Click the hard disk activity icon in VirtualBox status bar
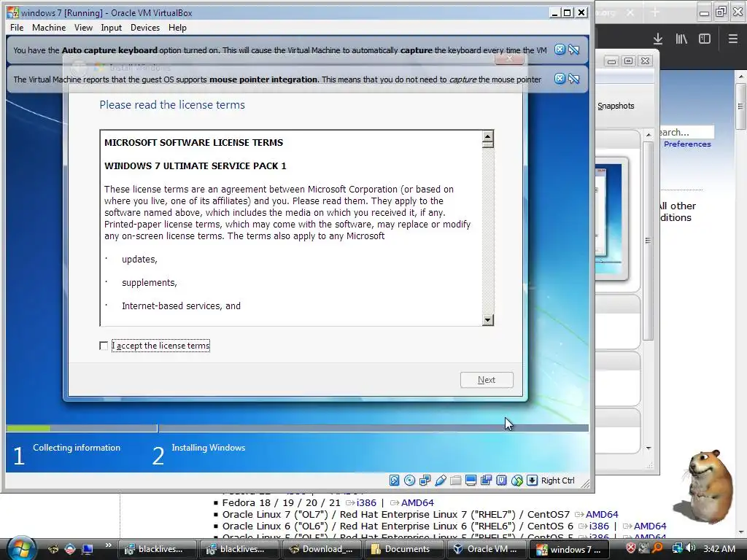The image size is (747, 560). [x=394, y=481]
